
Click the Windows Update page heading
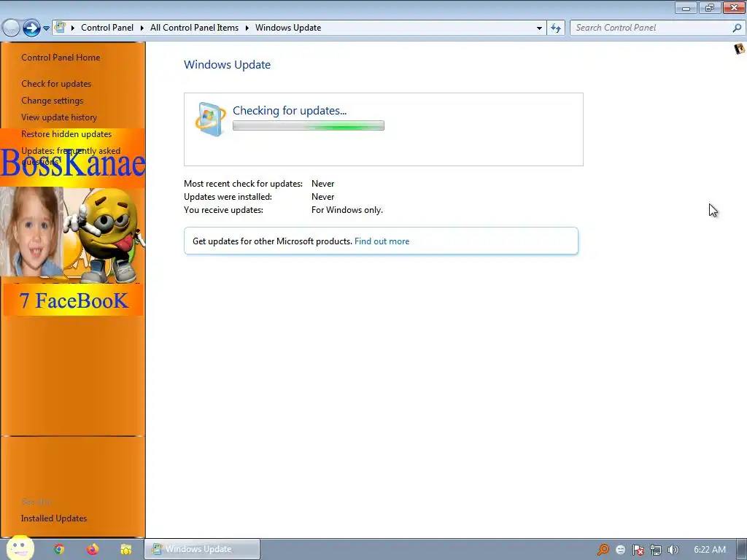click(228, 64)
